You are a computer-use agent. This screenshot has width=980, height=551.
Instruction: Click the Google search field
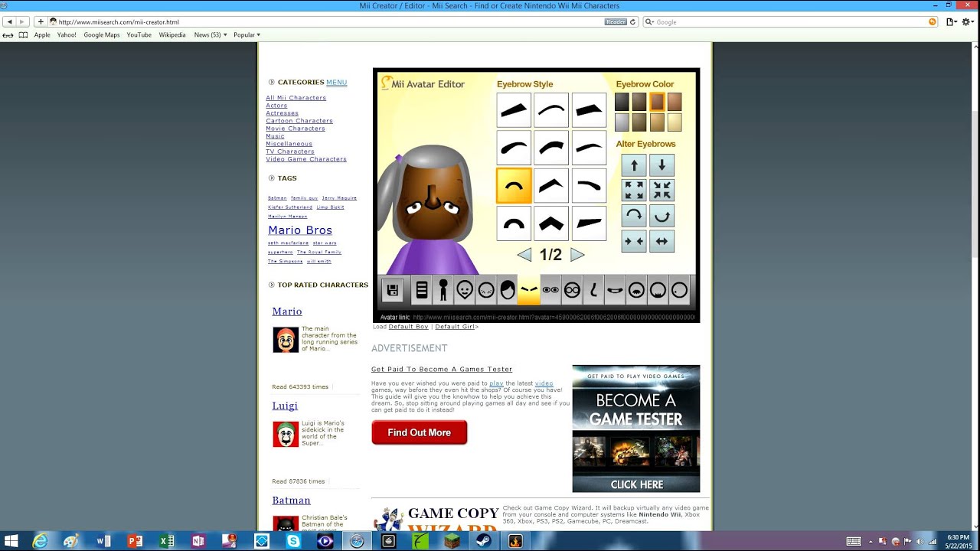790,22
